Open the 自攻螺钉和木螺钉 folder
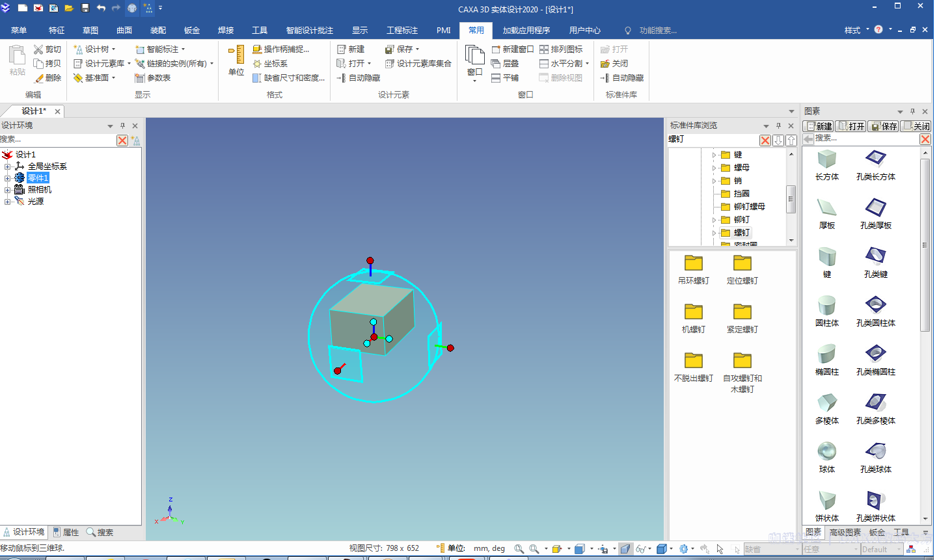Screen dimensions: 939x560 [742, 372]
